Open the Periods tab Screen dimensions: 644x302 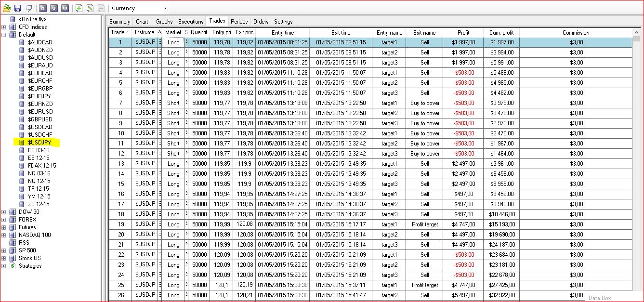pyautogui.click(x=239, y=22)
